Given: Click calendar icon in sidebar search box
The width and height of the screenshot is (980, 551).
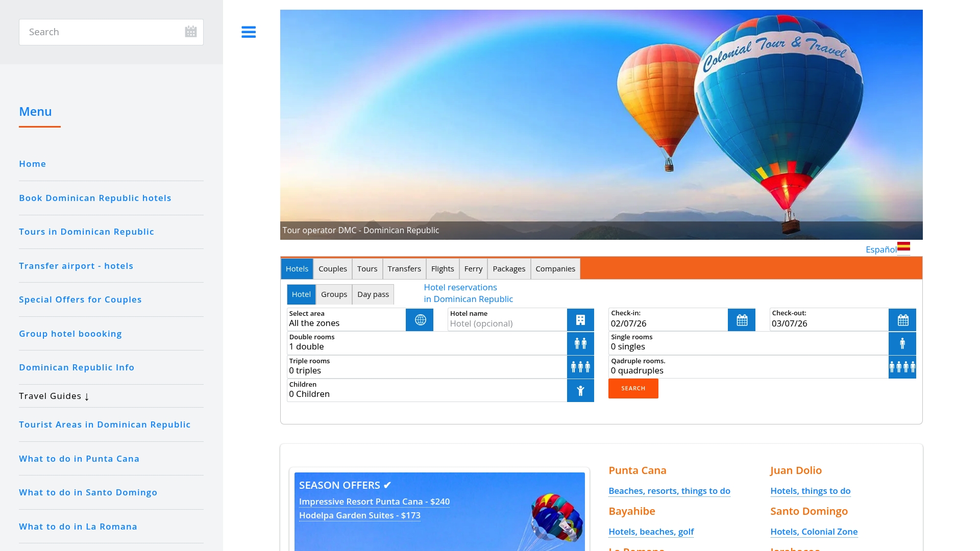Looking at the screenshot, I should click(191, 32).
